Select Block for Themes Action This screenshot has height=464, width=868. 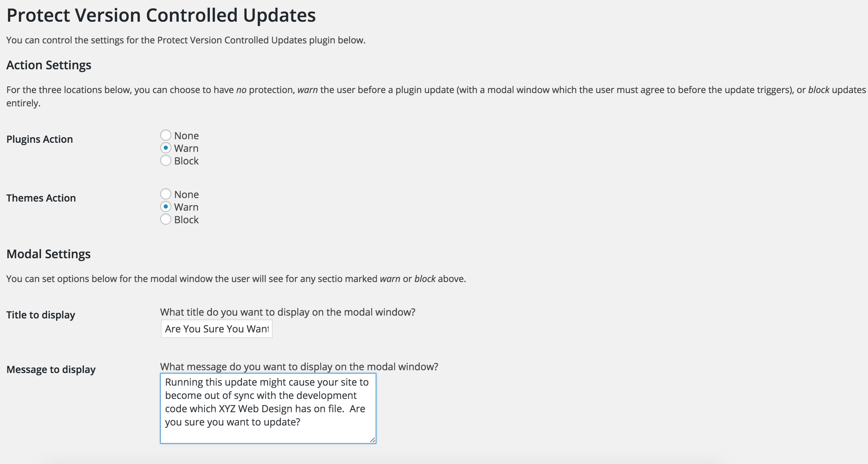pos(165,219)
